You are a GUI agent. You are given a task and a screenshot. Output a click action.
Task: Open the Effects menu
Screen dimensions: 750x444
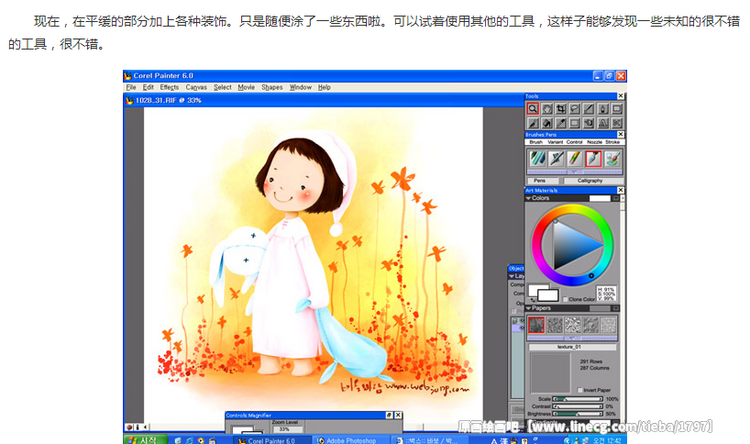coord(169,87)
